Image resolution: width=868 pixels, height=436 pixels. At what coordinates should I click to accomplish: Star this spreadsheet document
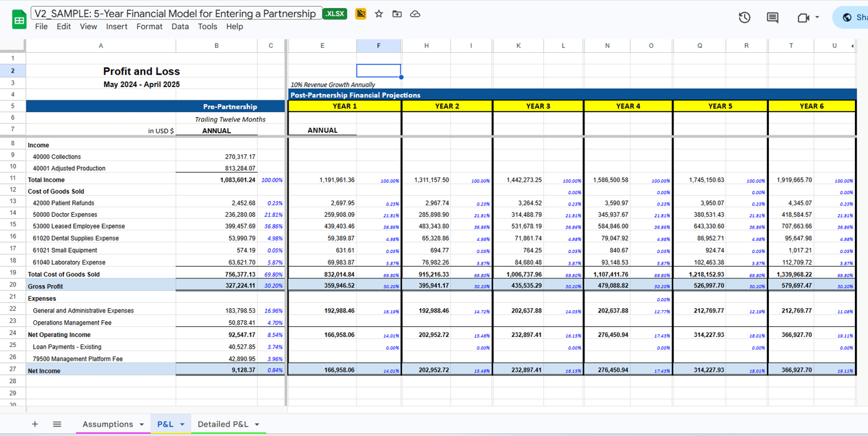click(379, 14)
